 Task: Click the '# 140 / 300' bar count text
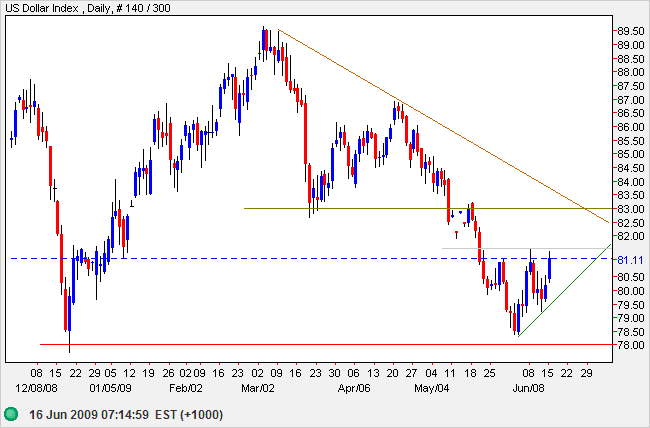pyautogui.click(x=141, y=8)
